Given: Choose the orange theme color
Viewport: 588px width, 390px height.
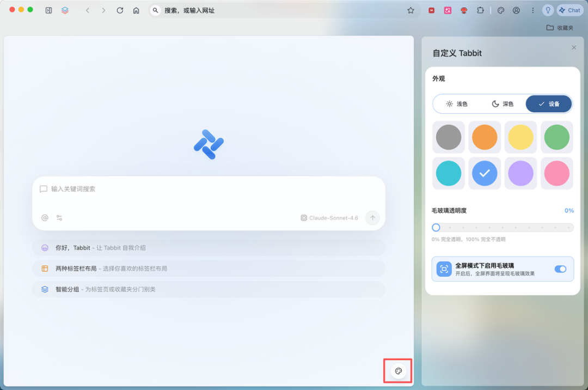Looking at the screenshot, I should [485, 137].
